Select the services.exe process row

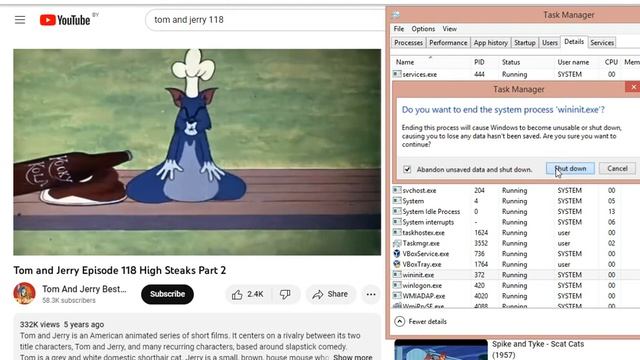(x=516, y=74)
